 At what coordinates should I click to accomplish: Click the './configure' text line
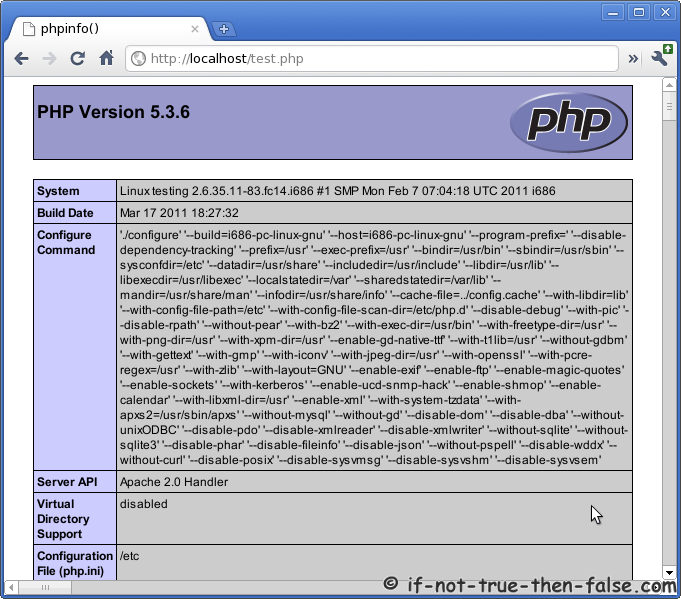point(373,235)
